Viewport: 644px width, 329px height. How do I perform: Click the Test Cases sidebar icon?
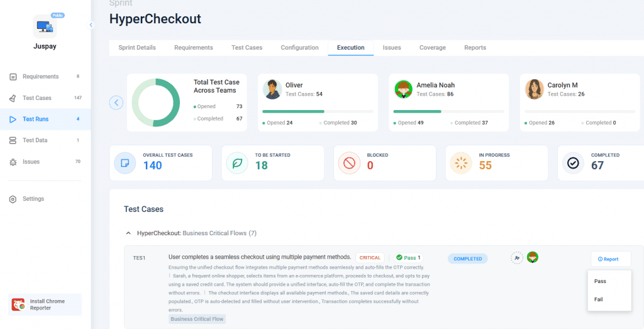13,98
